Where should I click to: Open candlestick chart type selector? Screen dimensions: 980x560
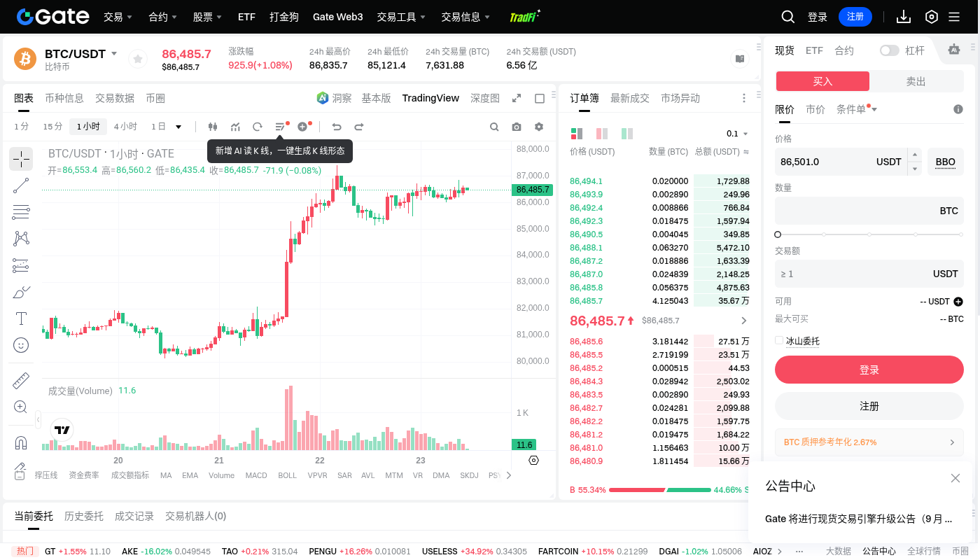[x=213, y=127]
